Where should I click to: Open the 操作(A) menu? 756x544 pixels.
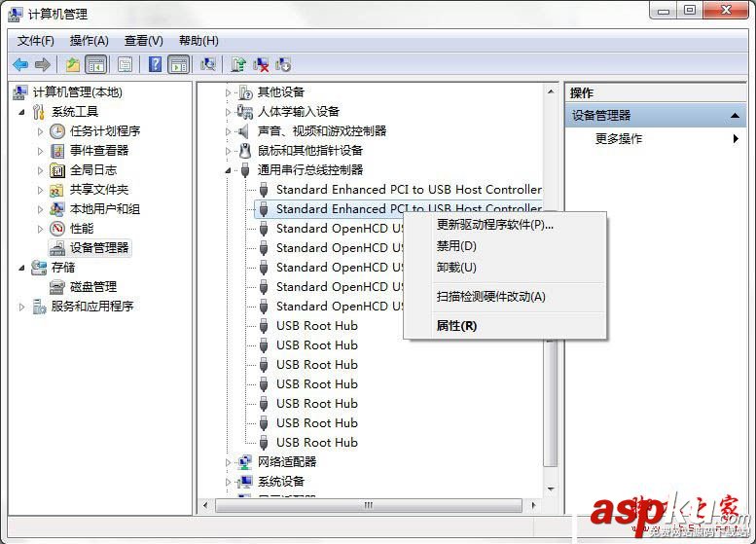point(90,41)
